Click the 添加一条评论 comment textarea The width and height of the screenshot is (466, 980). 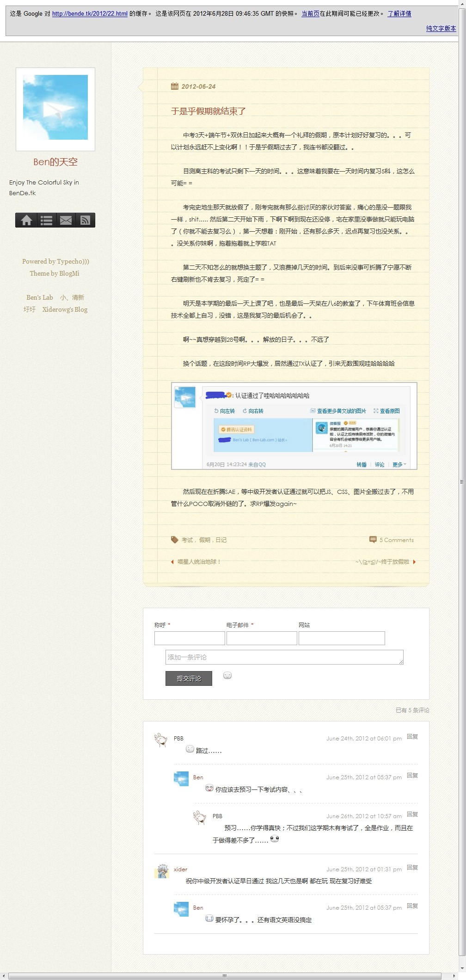(x=284, y=657)
